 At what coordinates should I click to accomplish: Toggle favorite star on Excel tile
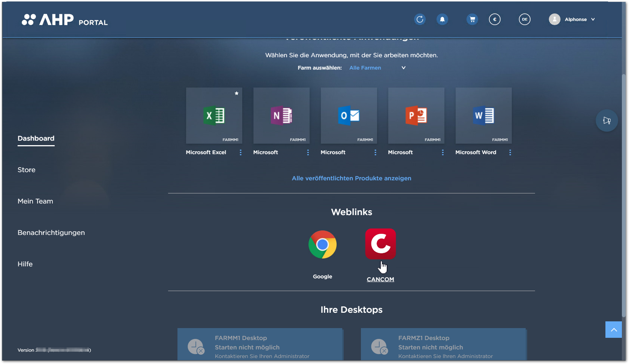pyautogui.click(x=237, y=93)
